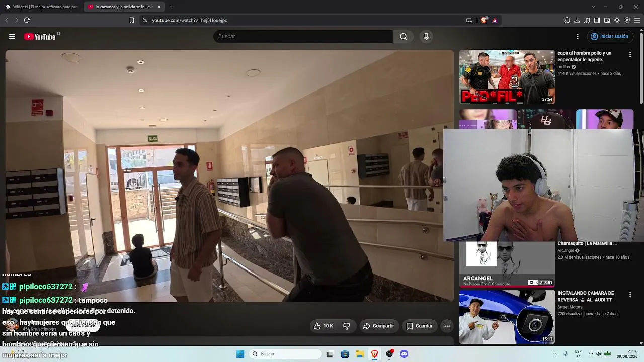Like the video with the thumbs-up button
This screenshot has width=644, height=362.
(323, 326)
